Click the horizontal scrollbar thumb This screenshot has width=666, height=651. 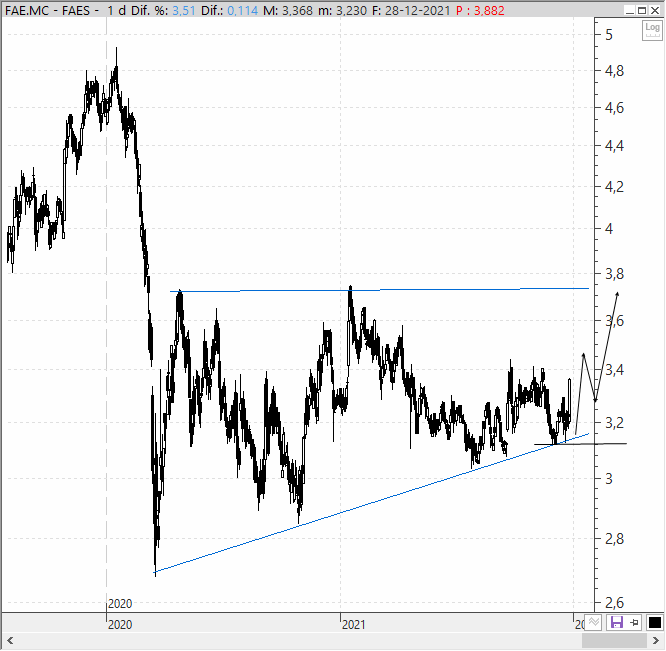pyautogui.click(x=614, y=640)
